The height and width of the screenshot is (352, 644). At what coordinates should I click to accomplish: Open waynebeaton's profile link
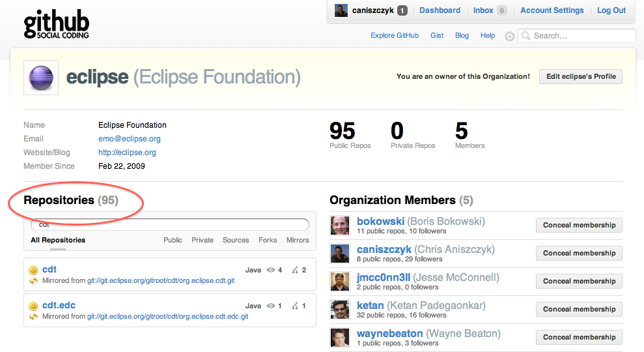[390, 334]
